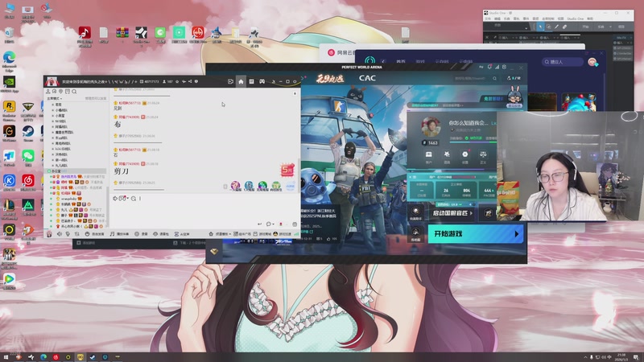
Task: Open the Studio One desktop shortcut
Action: [x=142, y=32]
